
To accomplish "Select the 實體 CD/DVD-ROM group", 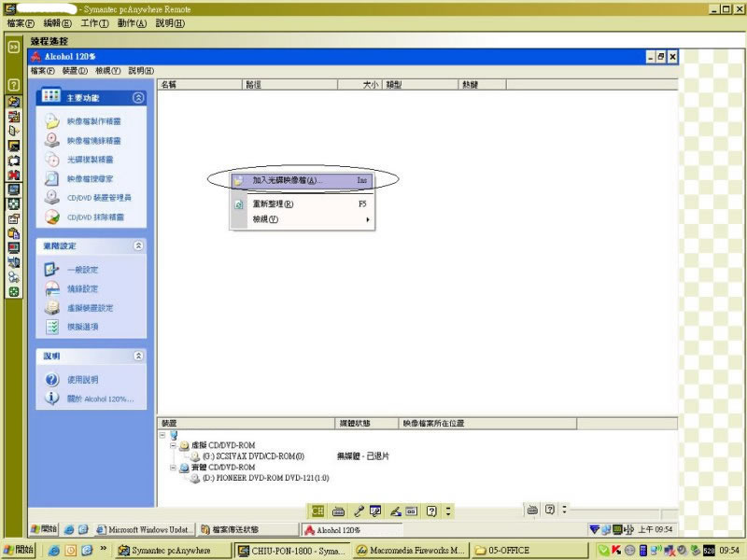I will pos(223,468).
